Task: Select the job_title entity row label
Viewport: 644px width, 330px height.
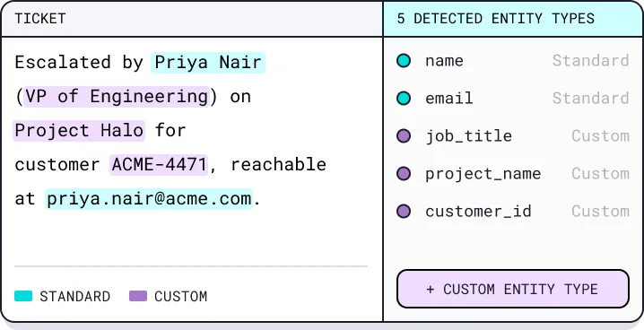Action: (x=468, y=136)
